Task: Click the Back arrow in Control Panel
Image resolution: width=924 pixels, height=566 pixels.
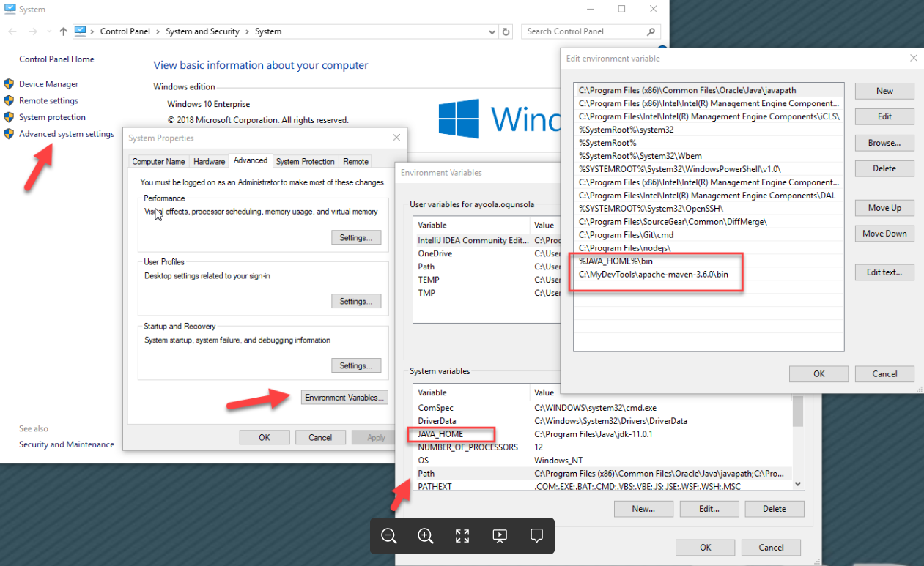Action: pyautogui.click(x=12, y=31)
